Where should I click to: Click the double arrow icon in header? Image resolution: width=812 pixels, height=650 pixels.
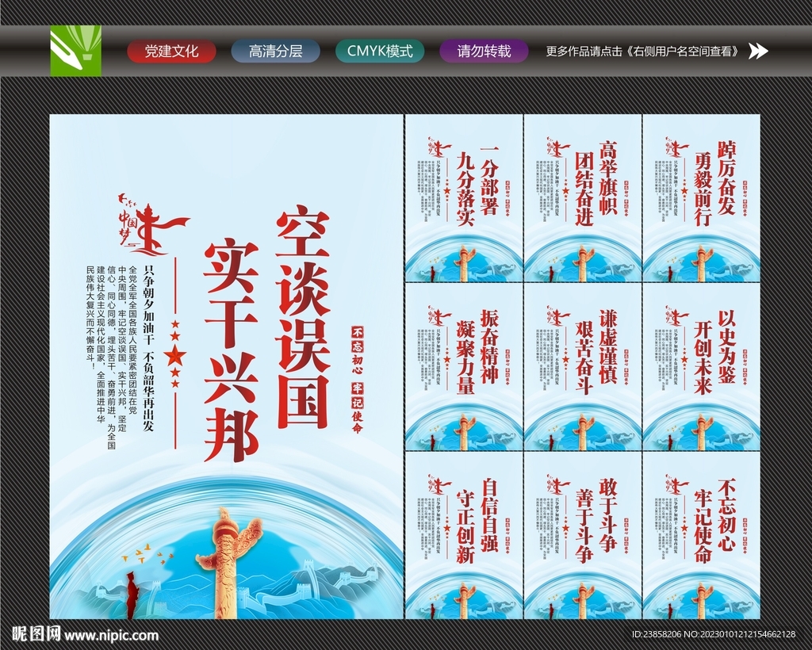tap(758, 51)
